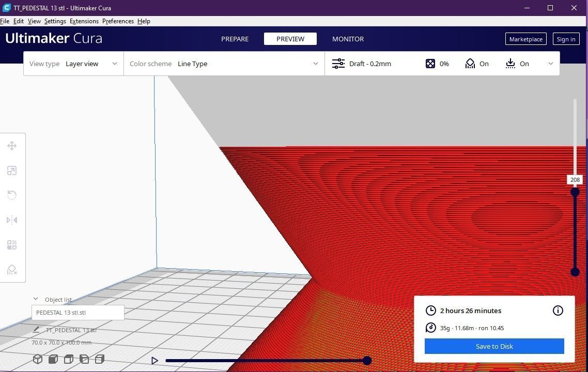588x372 pixels.
Task: Switch to 3D perspective view cube
Action: tap(38, 359)
